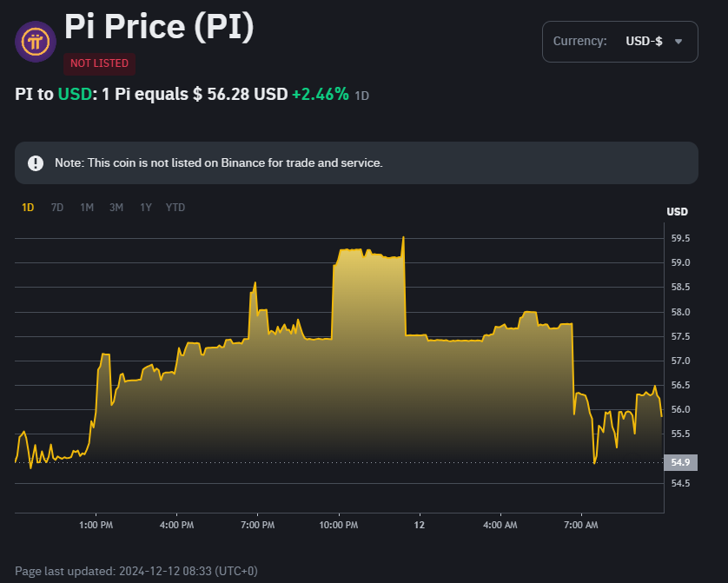
Task: Click the 10:00 PM time axis label
Action: click(x=339, y=525)
